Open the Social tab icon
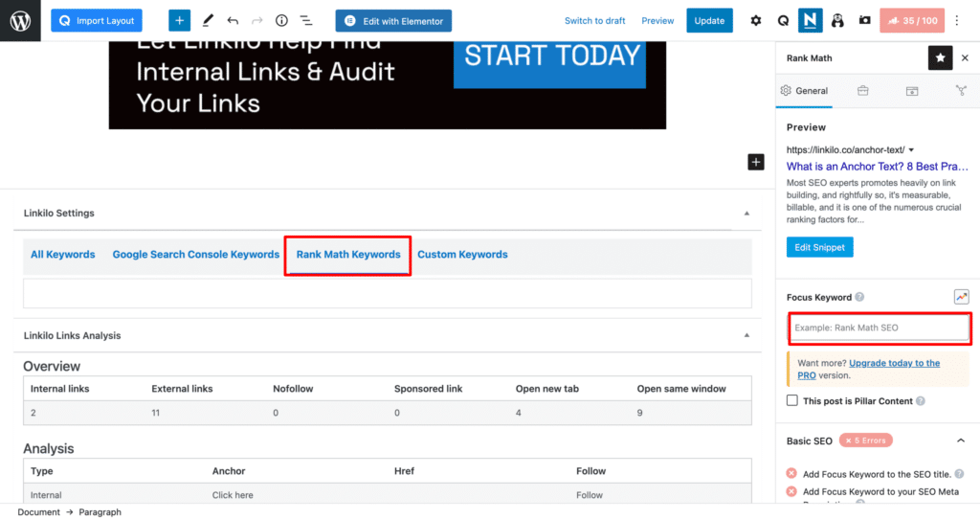This screenshot has width=980, height=520. [x=961, y=91]
